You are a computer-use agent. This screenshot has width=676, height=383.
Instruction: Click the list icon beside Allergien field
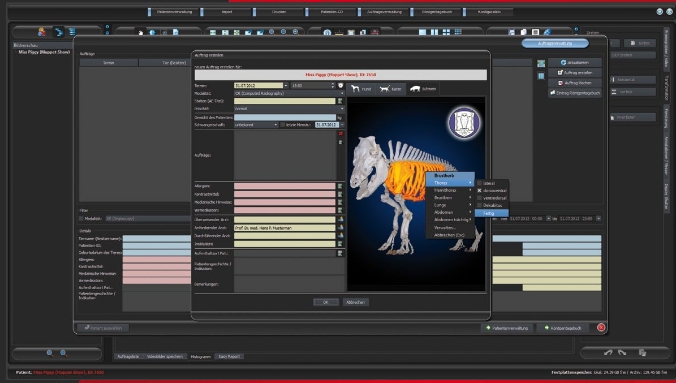click(x=340, y=186)
